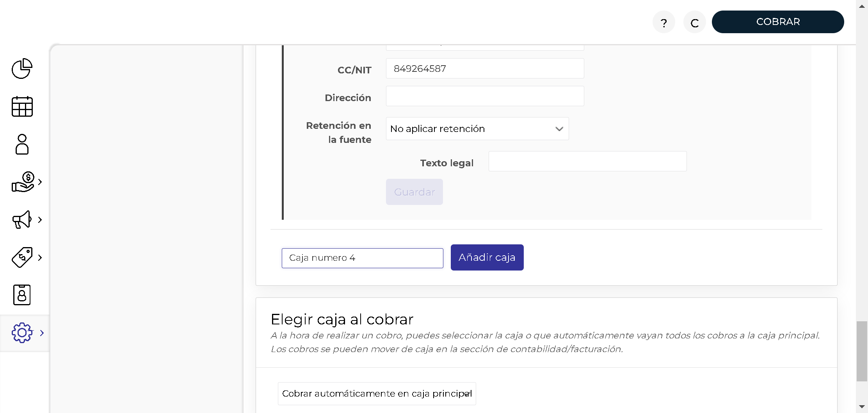Expand the billing menu chevron
Viewport: 868px width, 413px height.
tap(40, 182)
